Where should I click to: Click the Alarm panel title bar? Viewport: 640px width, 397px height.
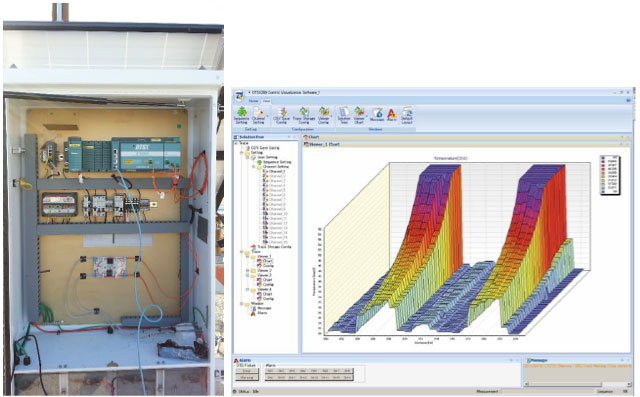point(376,360)
